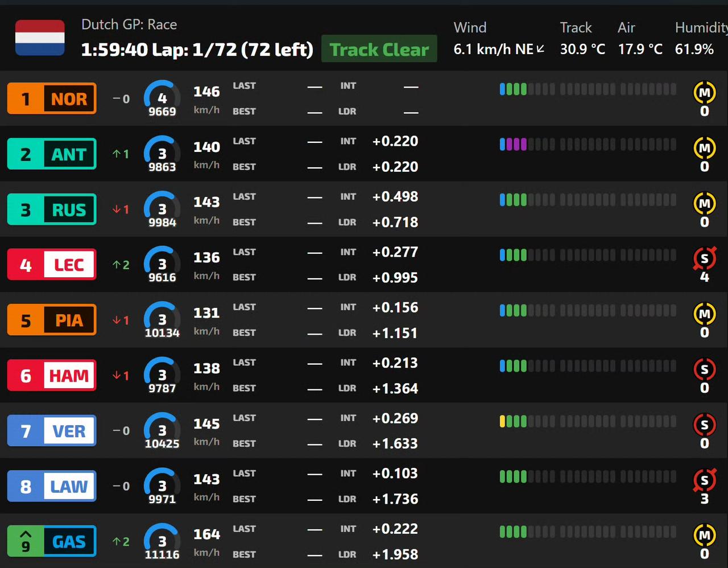Click Gasly's medium tyre icon
This screenshot has width=728, height=568.
click(x=704, y=535)
